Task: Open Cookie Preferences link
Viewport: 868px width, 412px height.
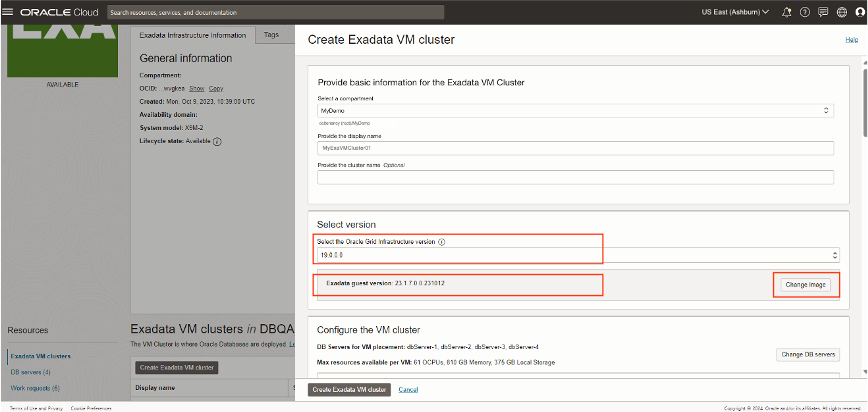Action: (x=91, y=408)
